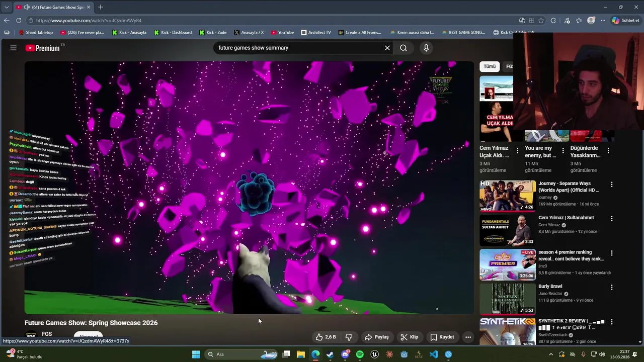This screenshot has width=644, height=362.
Task: Open options for Cem Yılmaz Sultanahmet video
Action: [x=612, y=219]
